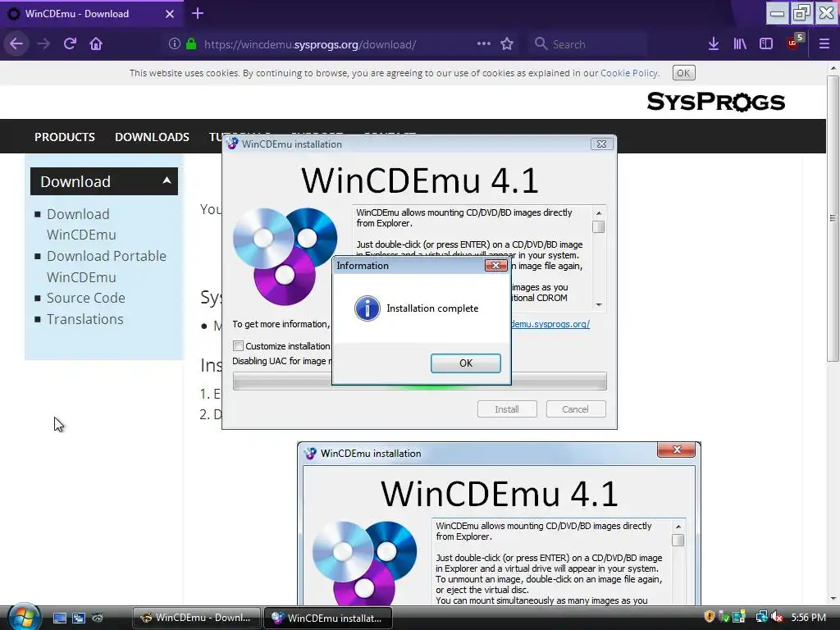The image size is (840, 630).
Task: Accept cookies with OK button
Action: click(x=683, y=73)
